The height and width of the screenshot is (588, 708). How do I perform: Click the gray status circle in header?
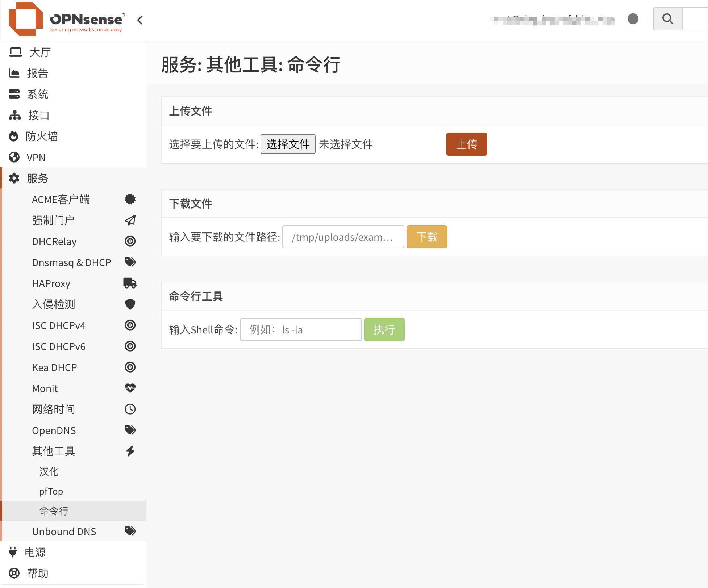[x=633, y=19]
